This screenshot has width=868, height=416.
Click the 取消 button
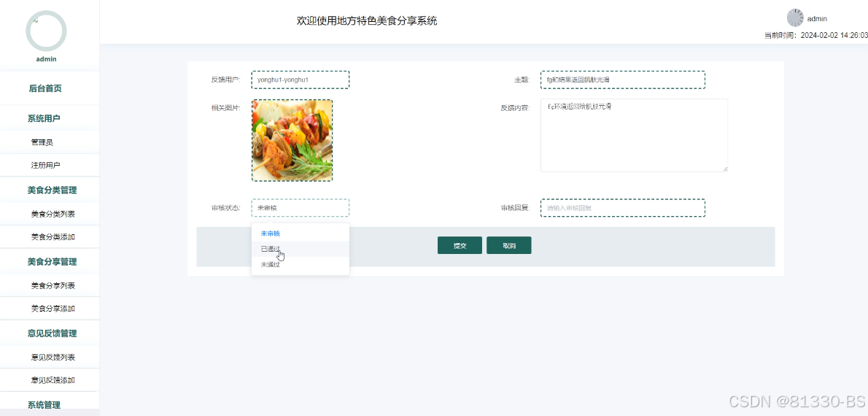[x=508, y=245]
